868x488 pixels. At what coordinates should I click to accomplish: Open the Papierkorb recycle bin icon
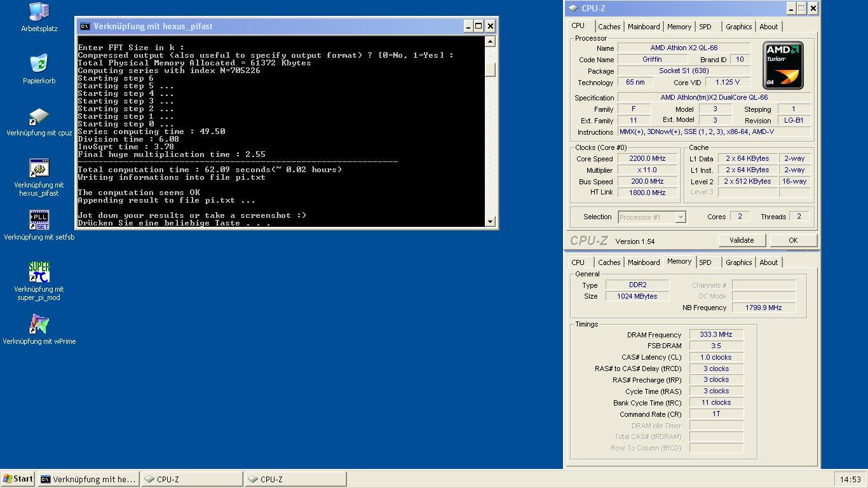[x=39, y=64]
